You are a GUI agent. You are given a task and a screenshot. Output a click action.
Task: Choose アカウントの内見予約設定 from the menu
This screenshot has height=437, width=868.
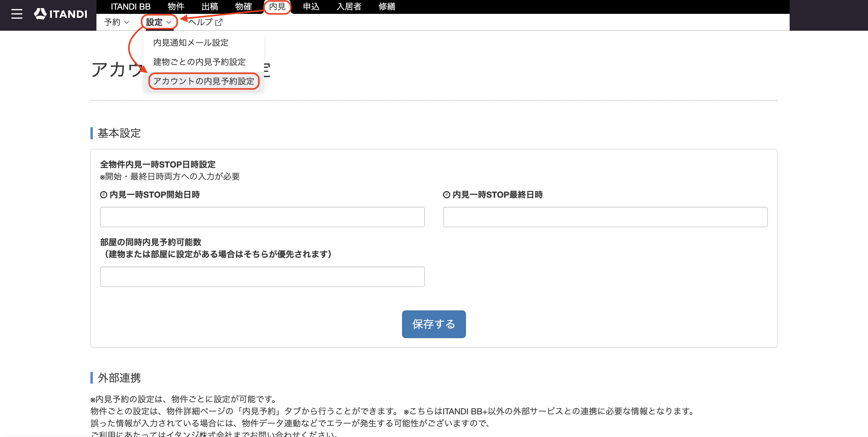203,81
